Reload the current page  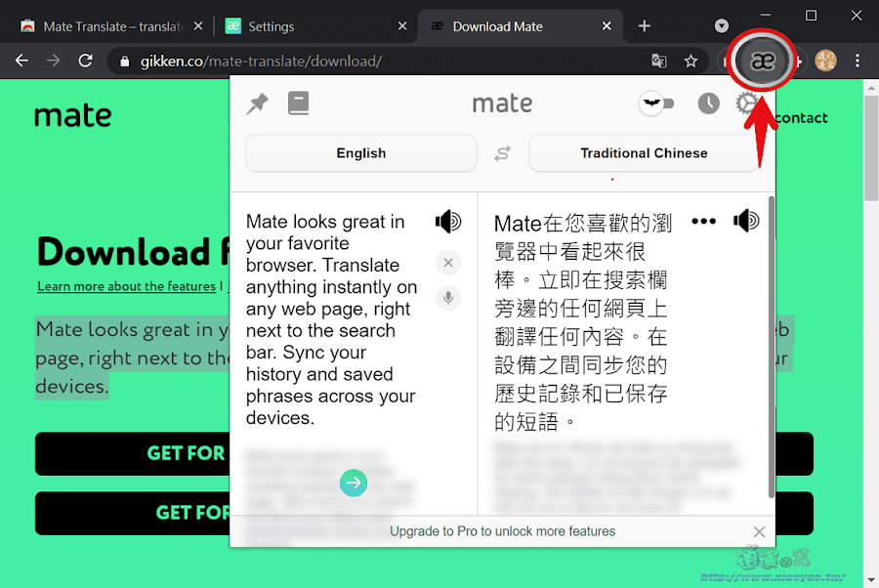(85, 61)
